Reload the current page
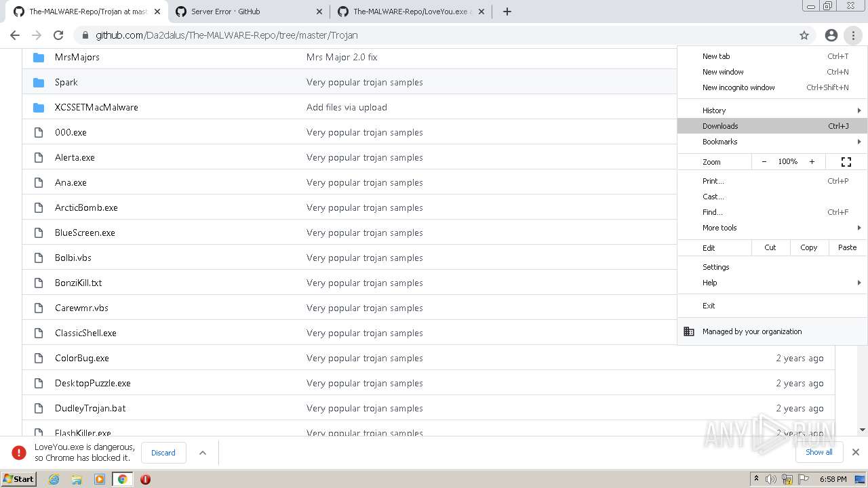The image size is (868, 488). [x=58, y=35]
